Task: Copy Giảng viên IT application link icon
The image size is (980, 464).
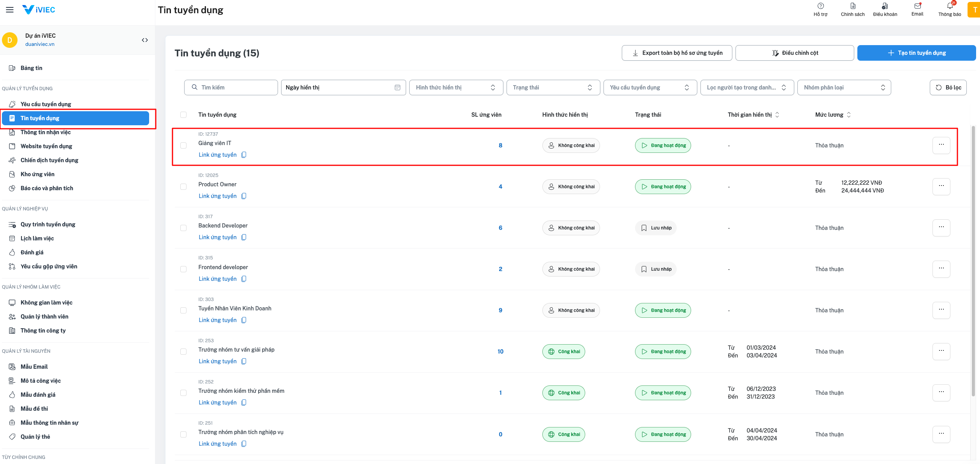Action: pyautogui.click(x=244, y=155)
